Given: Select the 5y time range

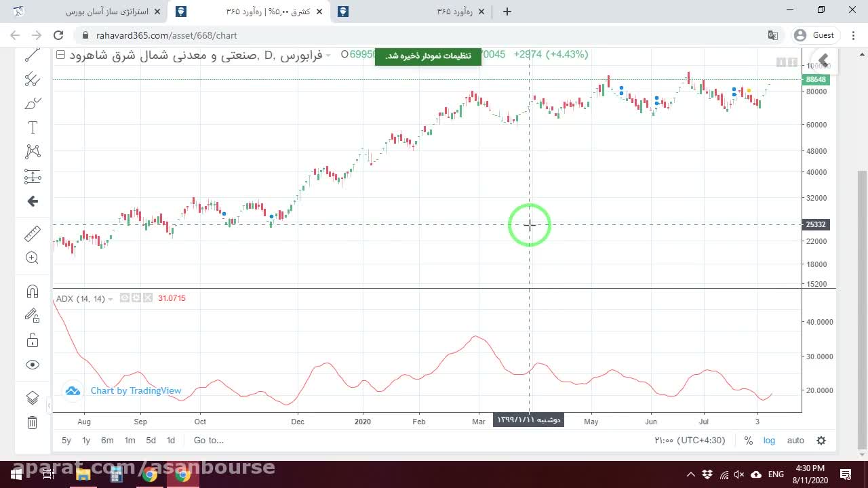Looking at the screenshot, I should point(66,441).
